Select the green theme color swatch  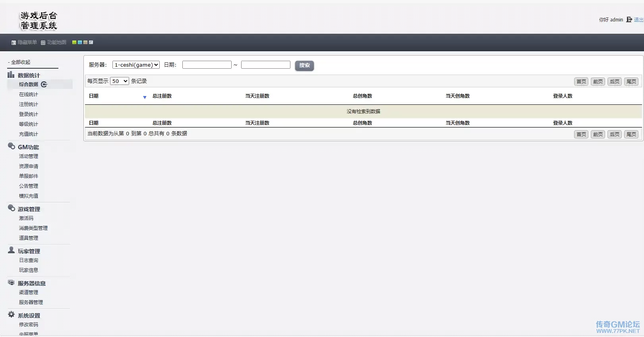pos(74,42)
